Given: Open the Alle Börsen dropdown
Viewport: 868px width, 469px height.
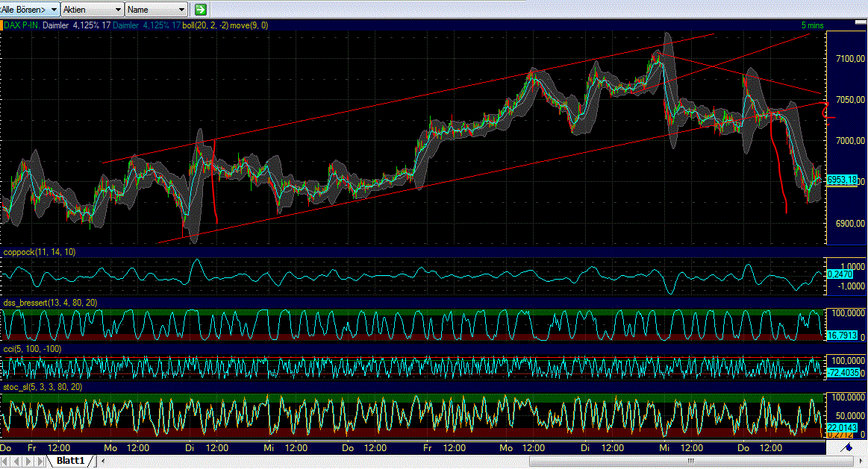Looking at the screenshot, I should pyautogui.click(x=28, y=10).
